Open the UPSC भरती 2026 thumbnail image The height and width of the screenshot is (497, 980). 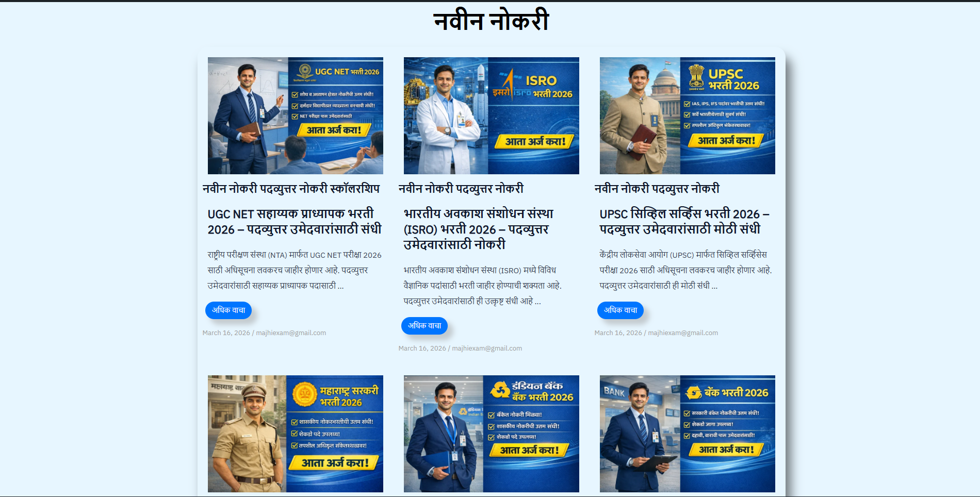[687, 115]
